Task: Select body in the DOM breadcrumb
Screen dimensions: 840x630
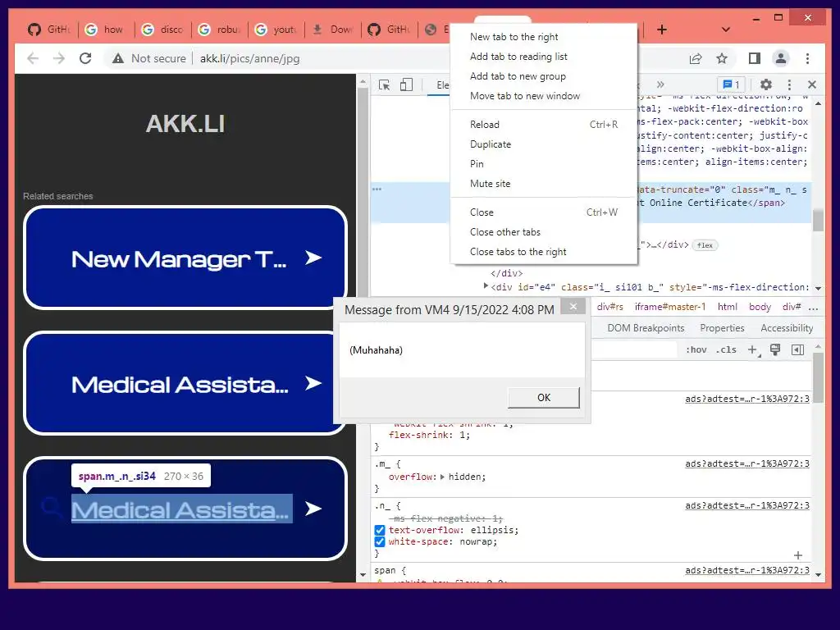Action: point(760,307)
